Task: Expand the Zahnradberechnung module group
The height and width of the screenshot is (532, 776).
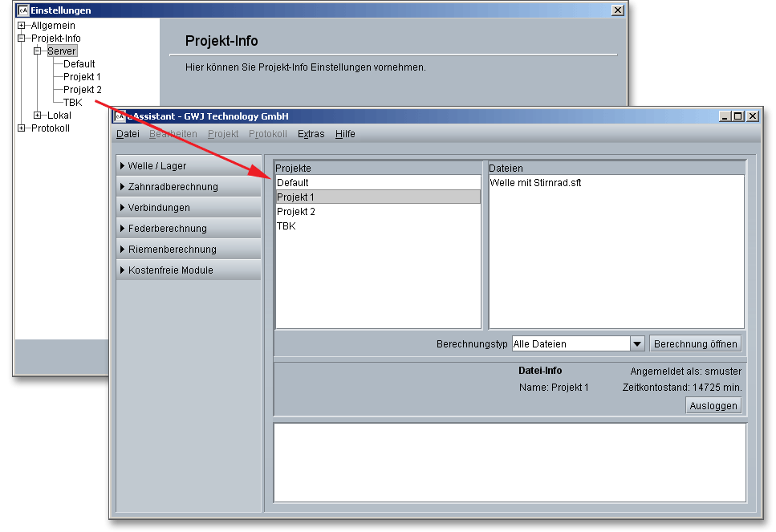Action: click(189, 187)
